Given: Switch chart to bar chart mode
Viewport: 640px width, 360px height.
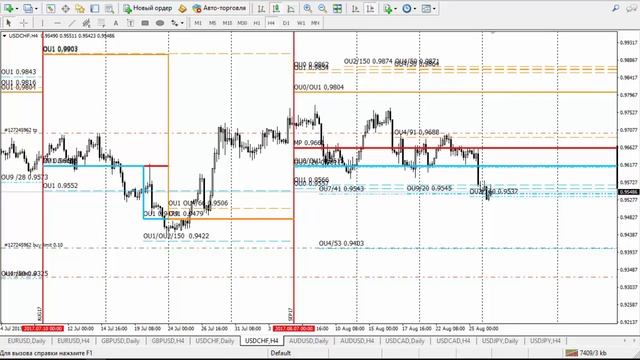Looking at the screenshot, I should [261, 8].
